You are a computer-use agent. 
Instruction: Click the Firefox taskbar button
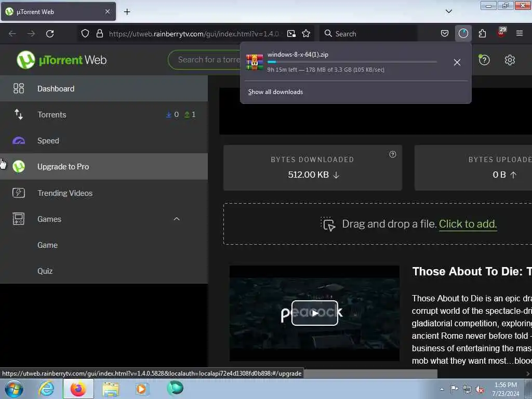tap(78, 389)
